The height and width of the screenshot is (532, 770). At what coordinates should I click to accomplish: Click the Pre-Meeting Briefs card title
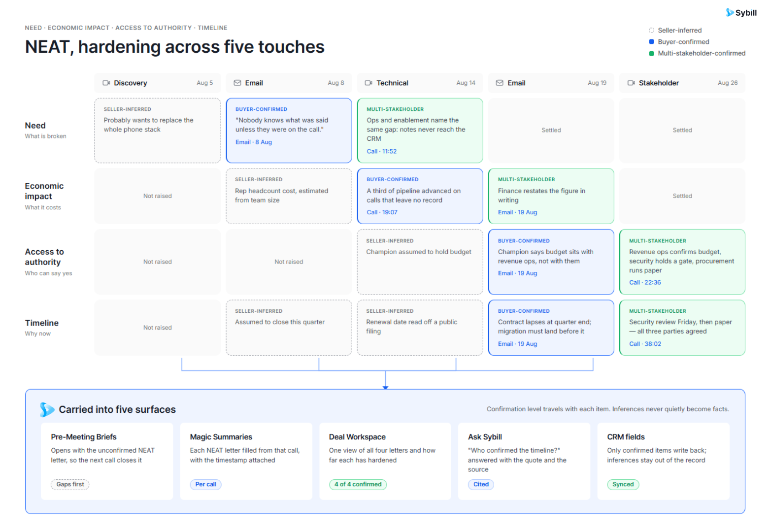84,437
